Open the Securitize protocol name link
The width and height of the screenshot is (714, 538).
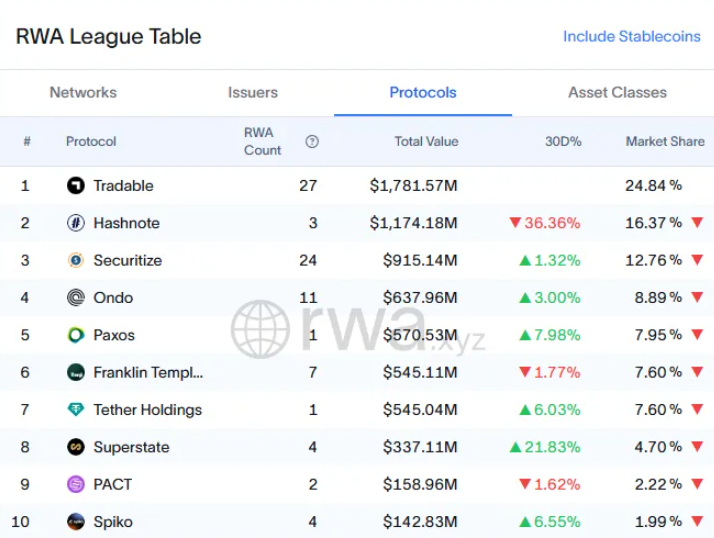128,260
